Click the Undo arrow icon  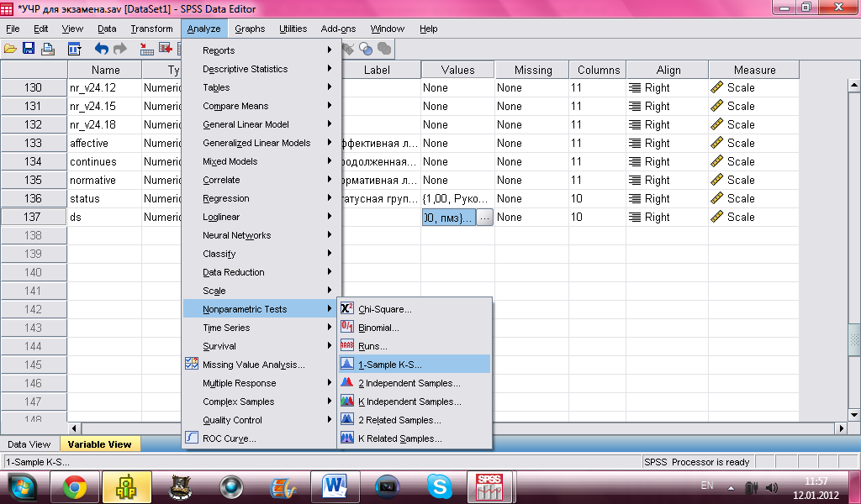[102, 49]
